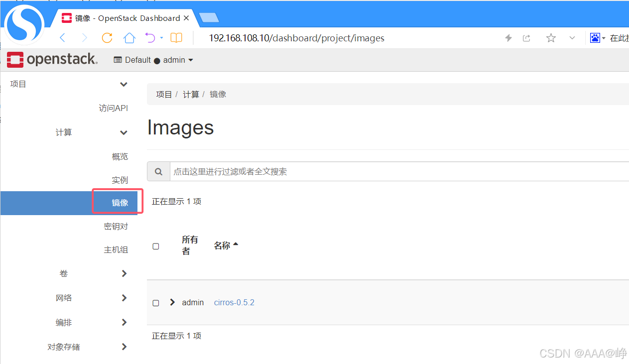Open a new browser tab
The height and width of the screenshot is (364, 629).
pos(209,18)
